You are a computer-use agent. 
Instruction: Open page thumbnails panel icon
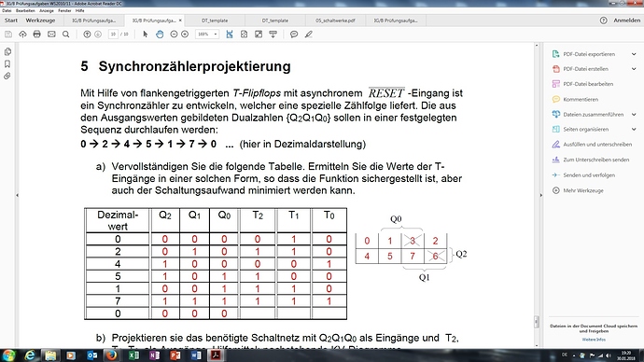pos(7,51)
